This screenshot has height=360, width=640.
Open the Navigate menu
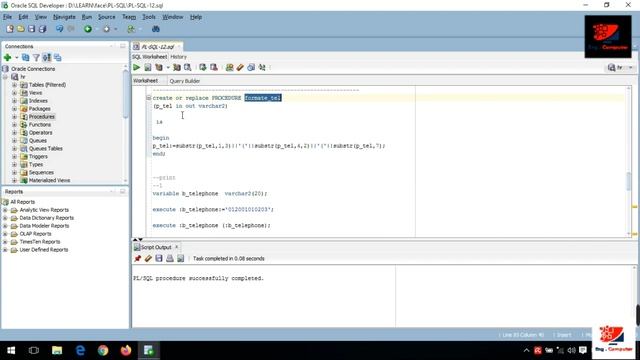coord(64,17)
